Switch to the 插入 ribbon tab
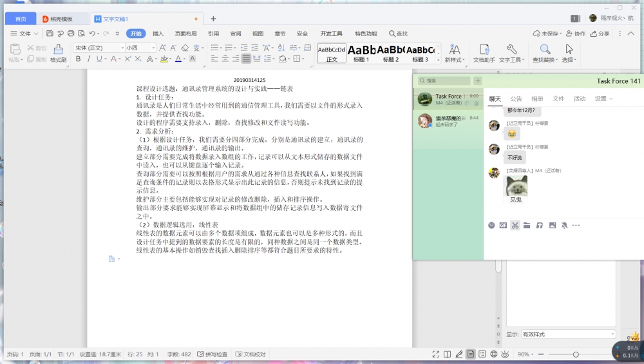The width and height of the screenshot is (644, 364). click(158, 34)
